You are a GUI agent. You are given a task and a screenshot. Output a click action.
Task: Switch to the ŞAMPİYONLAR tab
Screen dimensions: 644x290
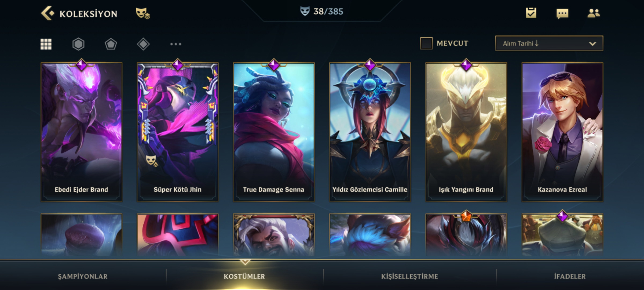point(83,276)
